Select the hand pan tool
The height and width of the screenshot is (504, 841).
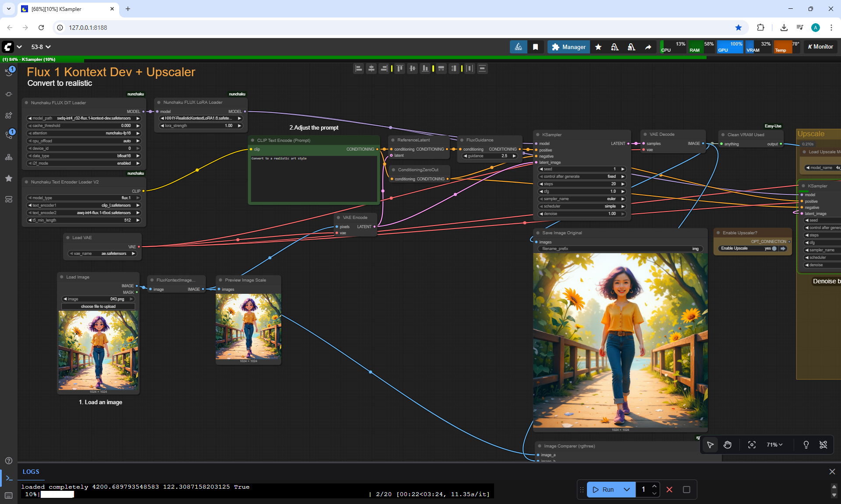click(x=727, y=445)
